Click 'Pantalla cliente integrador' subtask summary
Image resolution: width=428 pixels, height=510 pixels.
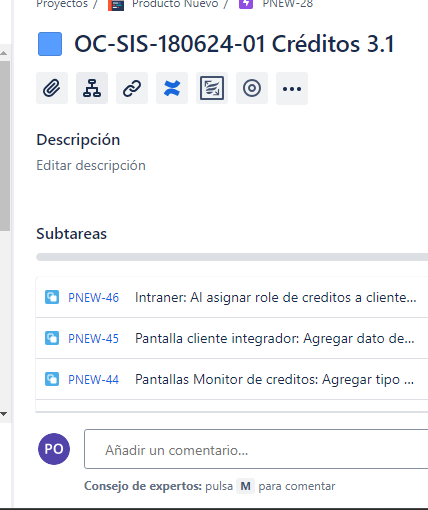[275, 338]
